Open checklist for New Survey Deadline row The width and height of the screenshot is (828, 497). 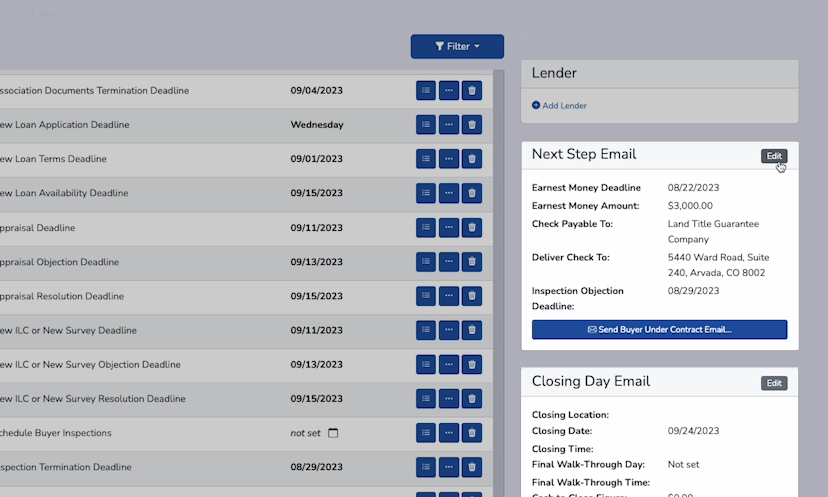point(426,330)
